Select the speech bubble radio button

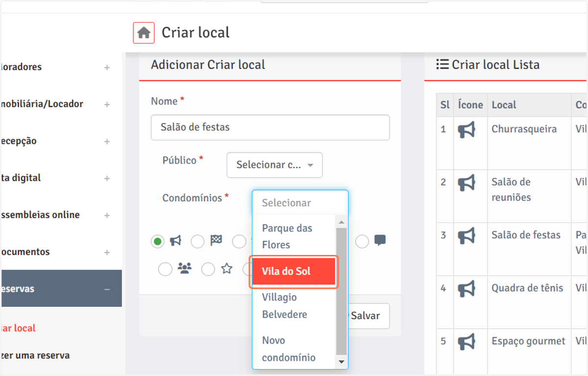[362, 241]
